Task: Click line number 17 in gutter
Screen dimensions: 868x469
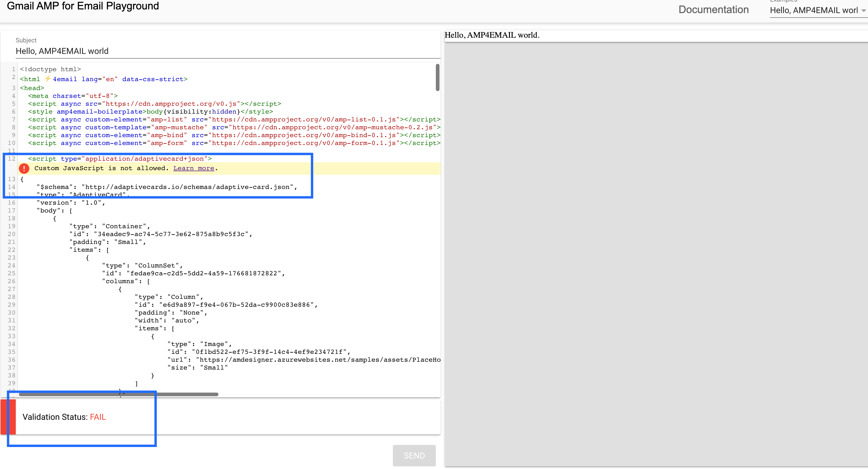Action: [x=12, y=210]
